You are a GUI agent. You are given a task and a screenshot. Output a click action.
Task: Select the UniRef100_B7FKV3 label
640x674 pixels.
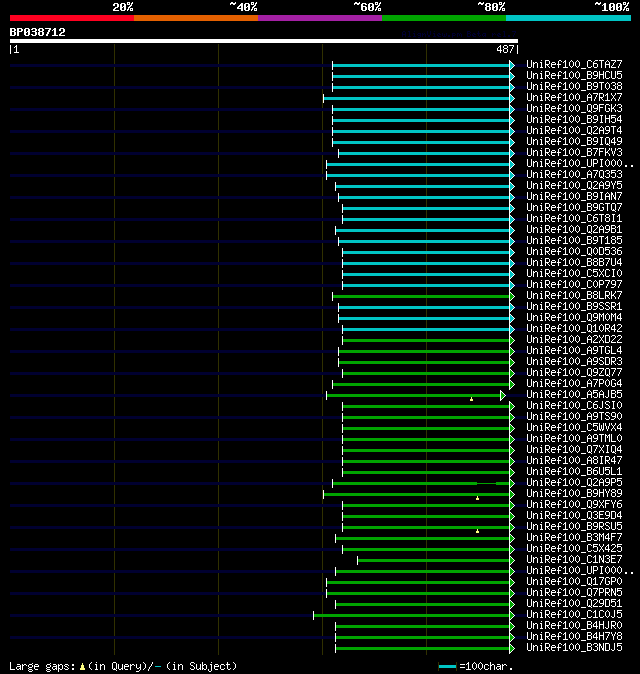tap(574, 153)
